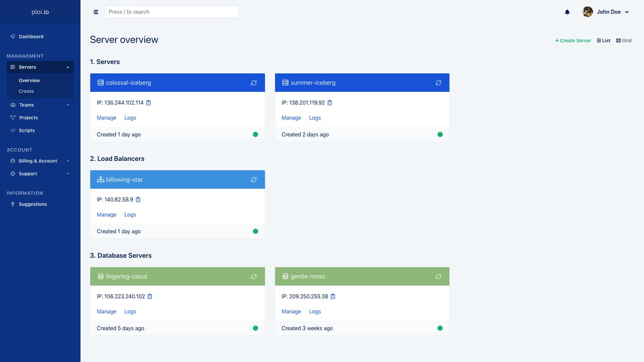Open Logs for colossal-iceberg
644x362 pixels.
[x=130, y=118]
